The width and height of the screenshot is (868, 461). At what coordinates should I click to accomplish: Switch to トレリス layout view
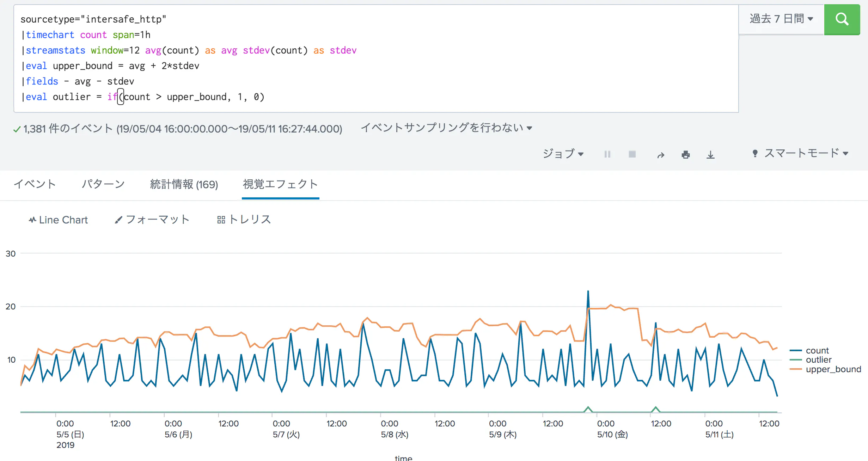coord(244,220)
